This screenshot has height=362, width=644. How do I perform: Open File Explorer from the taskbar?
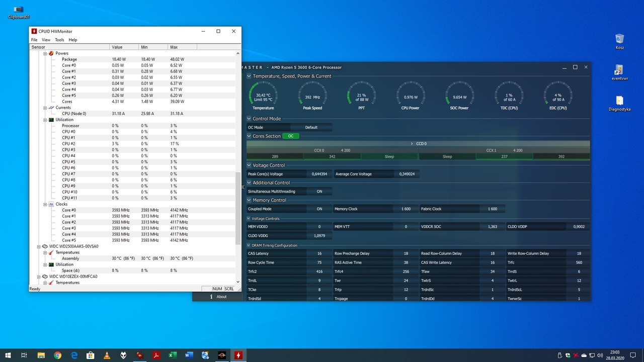(x=41, y=355)
